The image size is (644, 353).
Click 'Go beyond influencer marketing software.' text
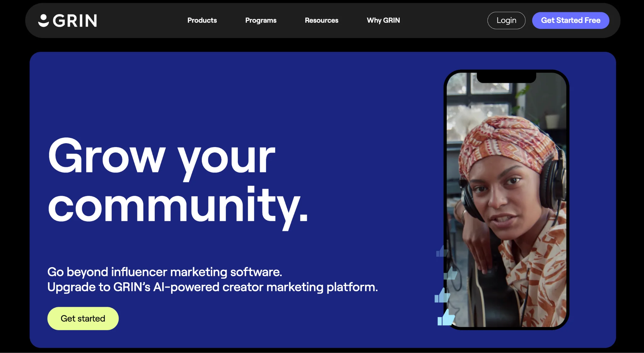165,272
